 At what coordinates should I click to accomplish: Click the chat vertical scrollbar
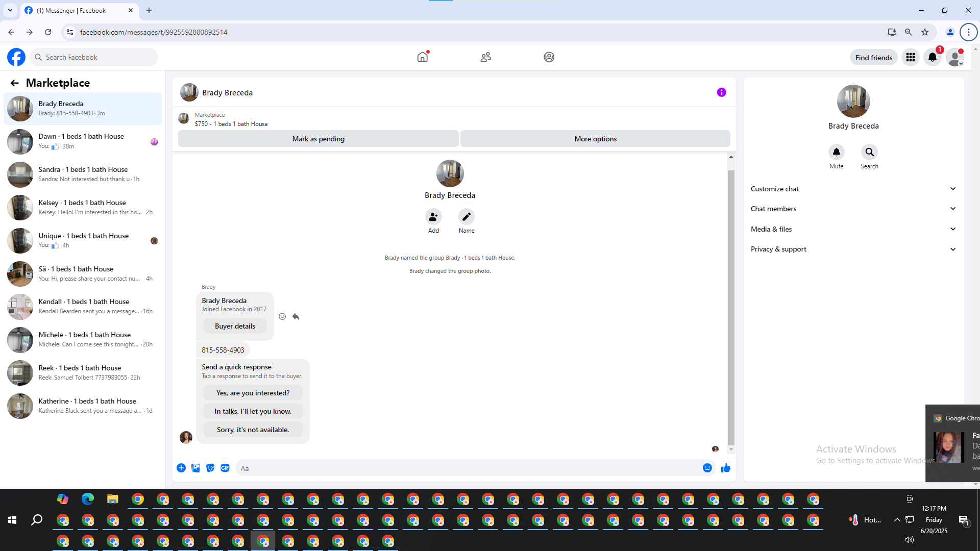(x=731, y=306)
